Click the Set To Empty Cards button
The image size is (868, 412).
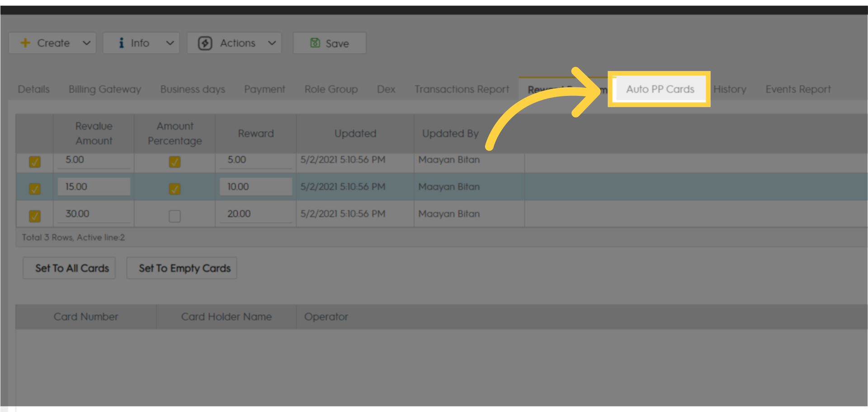[182, 268]
